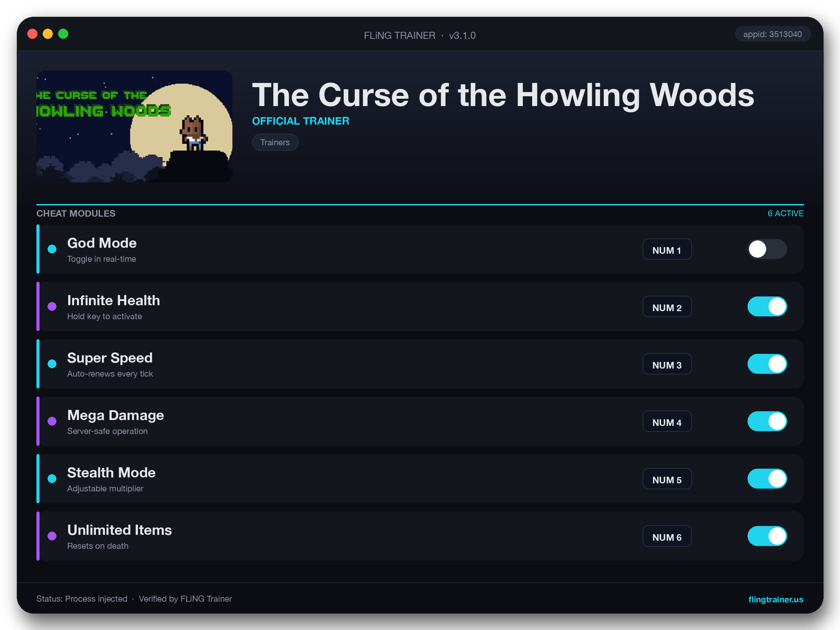Click the purple dot beside Unlimited Items
This screenshot has height=630, width=840.
(x=52, y=536)
